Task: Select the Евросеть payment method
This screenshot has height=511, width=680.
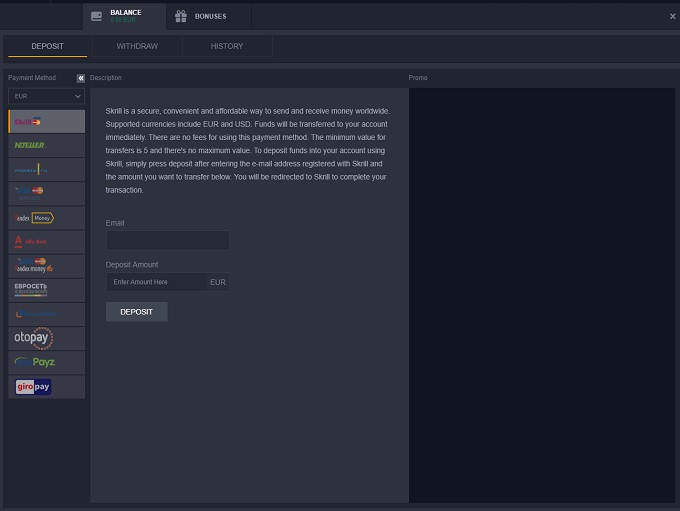Action: pyautogui.click(x=46, y=290)
